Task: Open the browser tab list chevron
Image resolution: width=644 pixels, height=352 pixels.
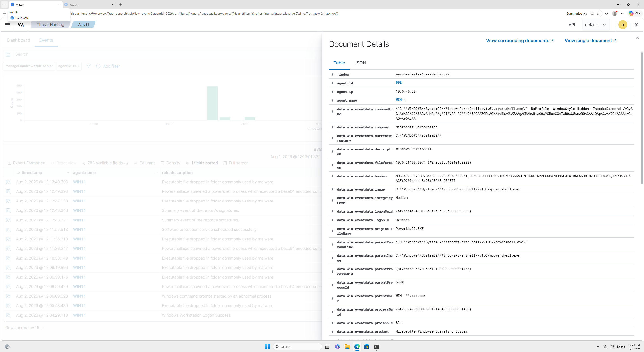Action: [x=4, y=4]
